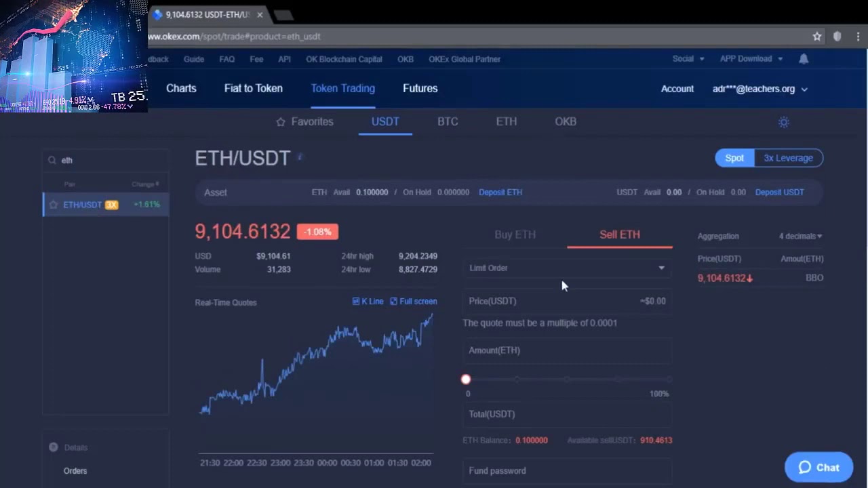Click the info icon next to ETH/USDT
Screen dimensions: 868x488
coord(300,157)
